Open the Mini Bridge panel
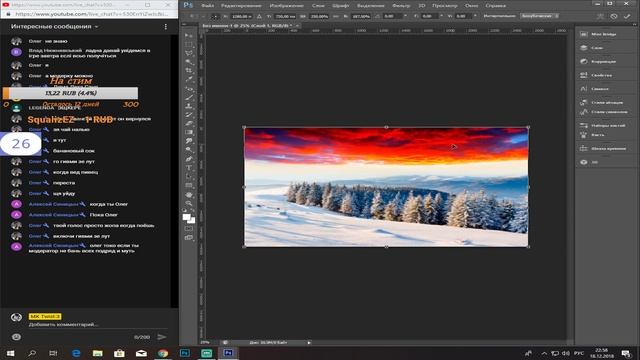Screen dimensions: 640x360 point(598,34)
